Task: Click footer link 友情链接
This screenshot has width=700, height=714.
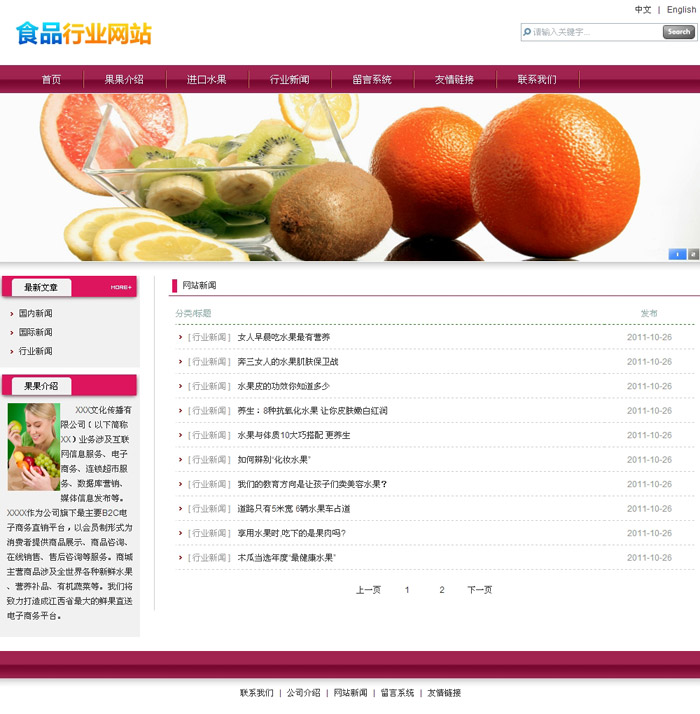Action: click(x=444, y=693)
